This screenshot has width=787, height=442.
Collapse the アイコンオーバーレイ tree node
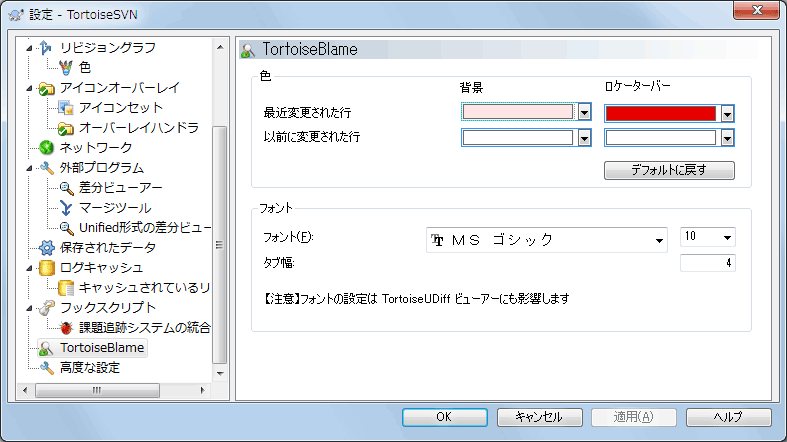point(29,88)
